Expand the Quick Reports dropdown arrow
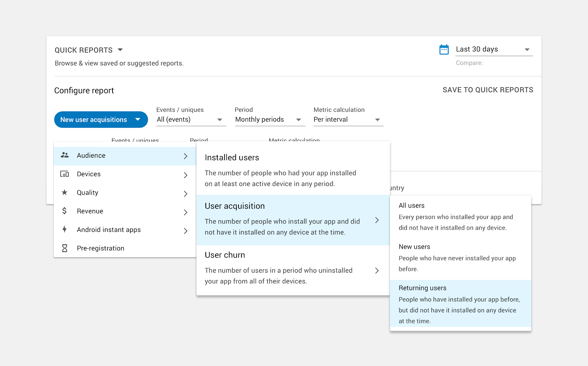Image resolution: width=588 pixels, height=366 pixels. [120, 50]
